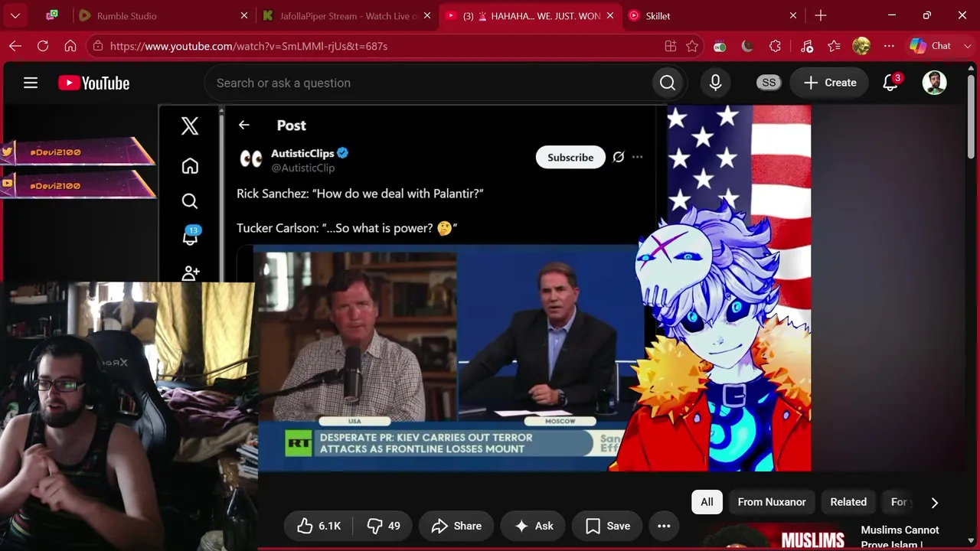
Task: Open the Muslims Cannot Prove Islam thumbnail
Action: (x=775, y=536)
